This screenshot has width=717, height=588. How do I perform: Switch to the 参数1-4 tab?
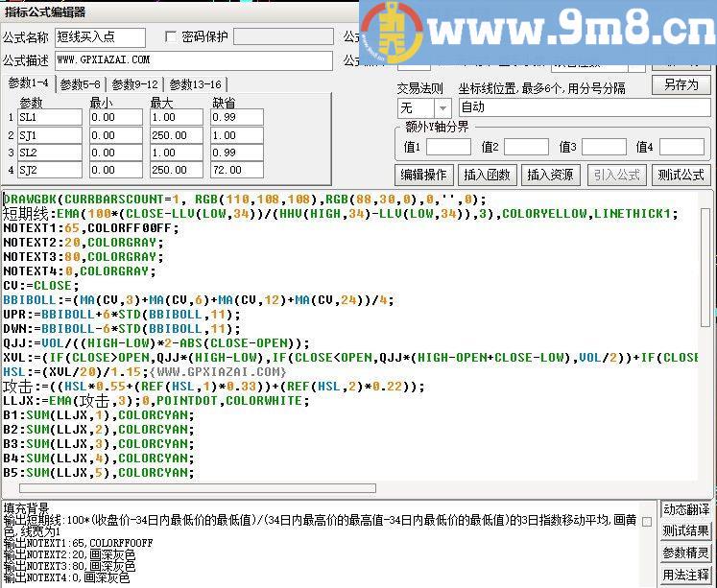29,83
